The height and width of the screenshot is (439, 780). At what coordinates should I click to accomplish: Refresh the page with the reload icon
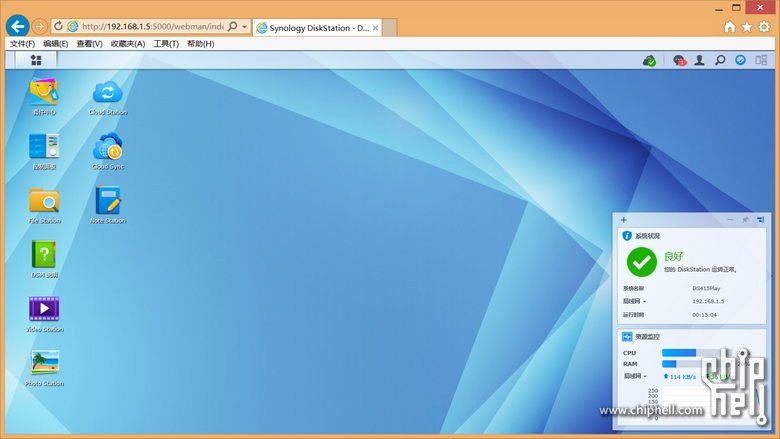58,26
